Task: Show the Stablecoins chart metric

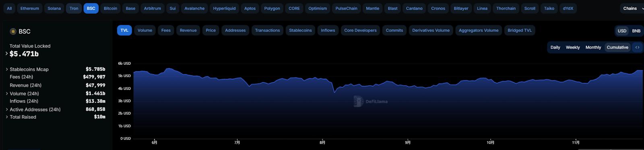Action: tap(300, 31)
